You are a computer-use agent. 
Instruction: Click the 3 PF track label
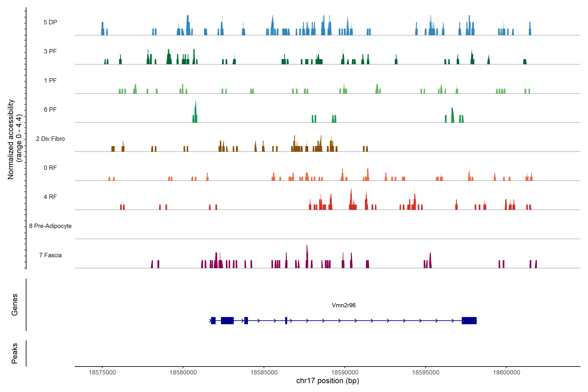50,51
